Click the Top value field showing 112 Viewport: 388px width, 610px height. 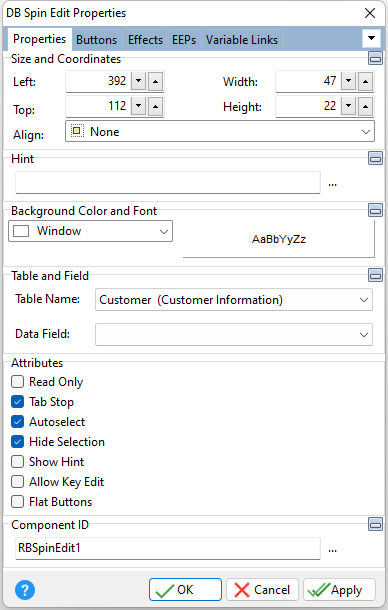[x=98, y=106]
